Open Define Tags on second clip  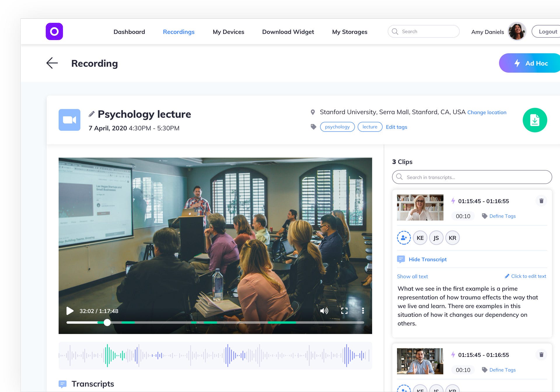(x=502, y=370)
